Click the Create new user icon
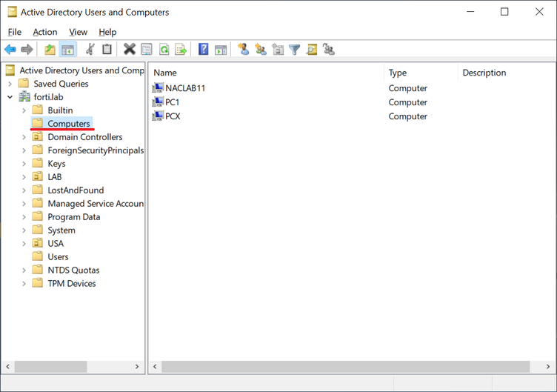This screenshot has width=557, height=392. click(243, 50)
